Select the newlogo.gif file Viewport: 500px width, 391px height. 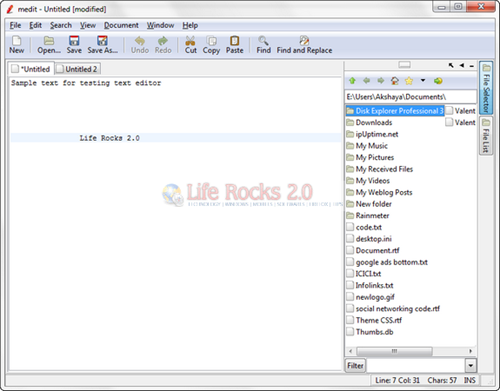(371, 297)
